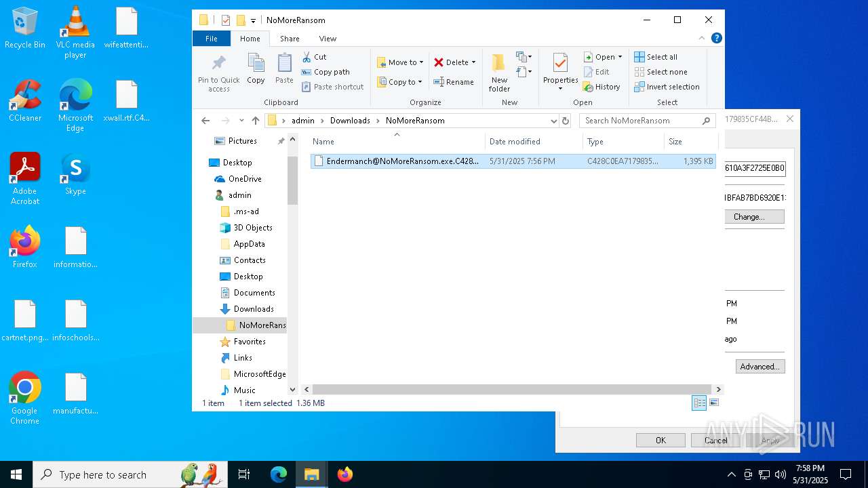Open Windows Start menu
Viewport: 868px width, 488px height.
coord(16,474)
